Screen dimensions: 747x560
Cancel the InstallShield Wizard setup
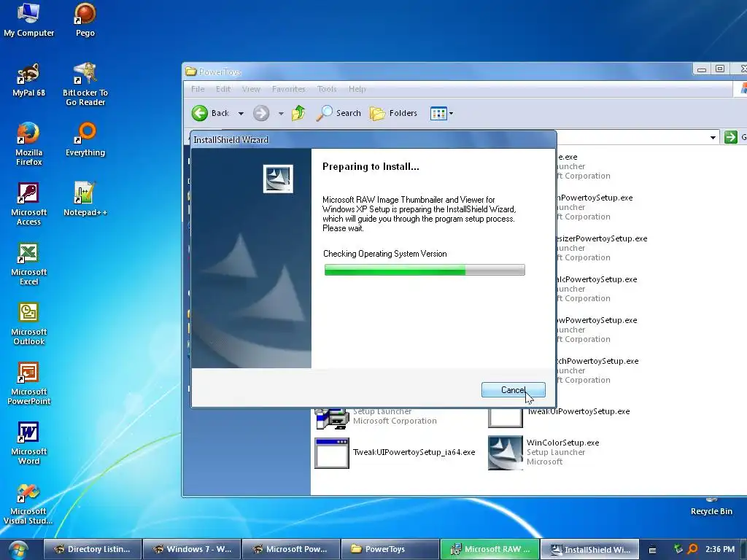[x=513, y=390]
